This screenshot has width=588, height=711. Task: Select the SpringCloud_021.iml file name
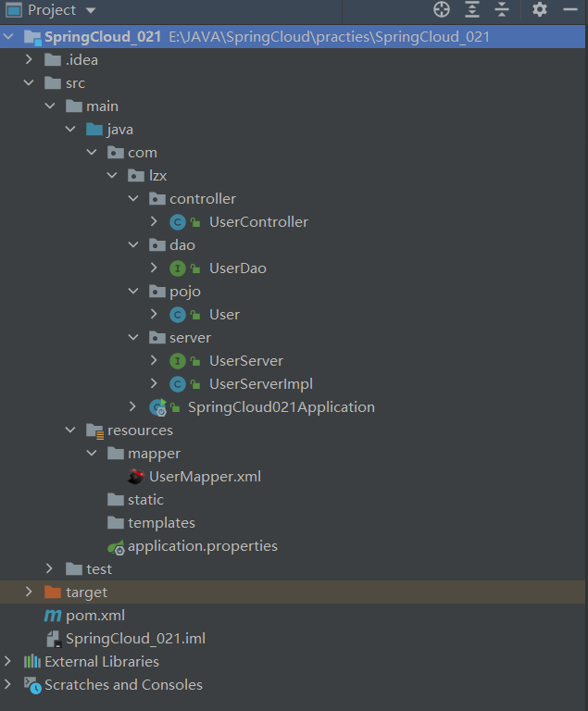tap(136, 639)
